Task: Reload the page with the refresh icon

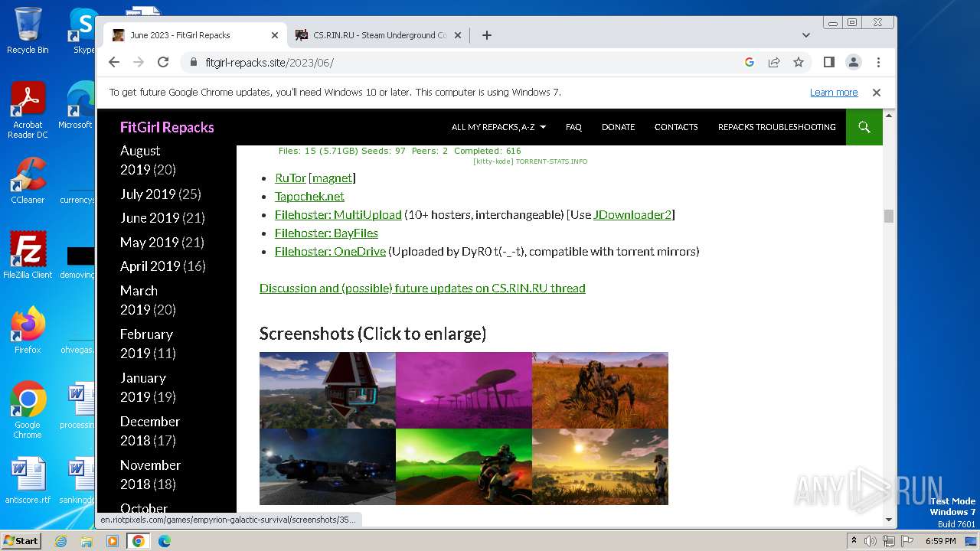Action: [x=163, y=62]
